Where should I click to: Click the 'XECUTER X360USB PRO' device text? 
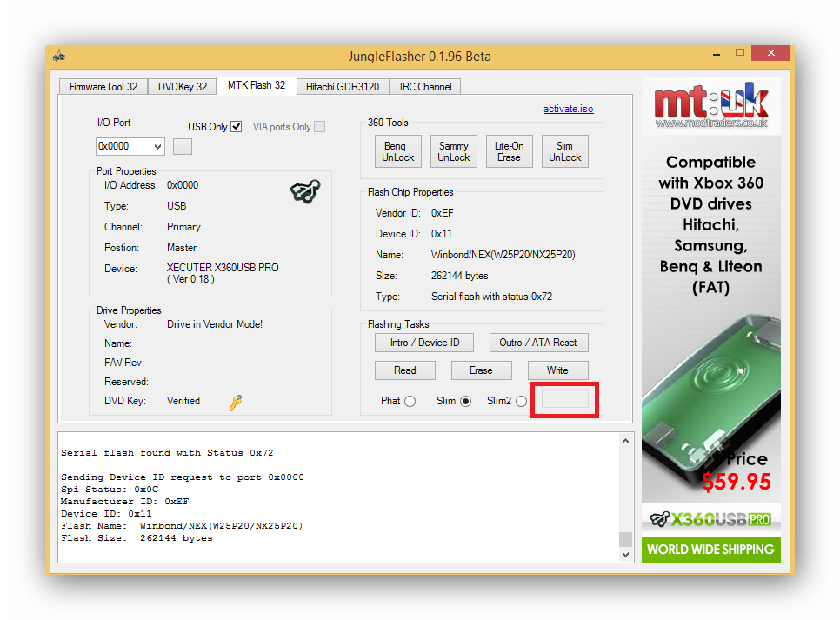tap(223, 268)
